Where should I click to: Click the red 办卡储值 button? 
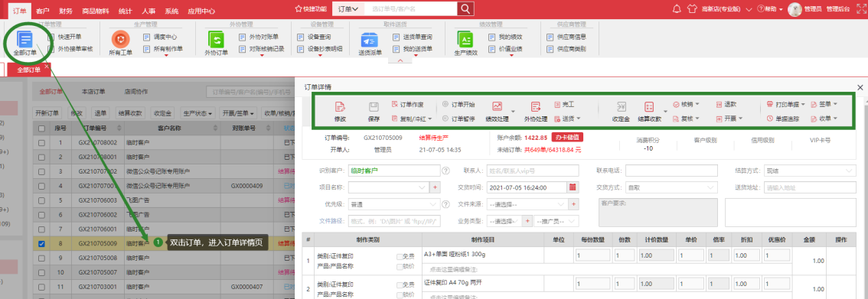tap(567, 137)
